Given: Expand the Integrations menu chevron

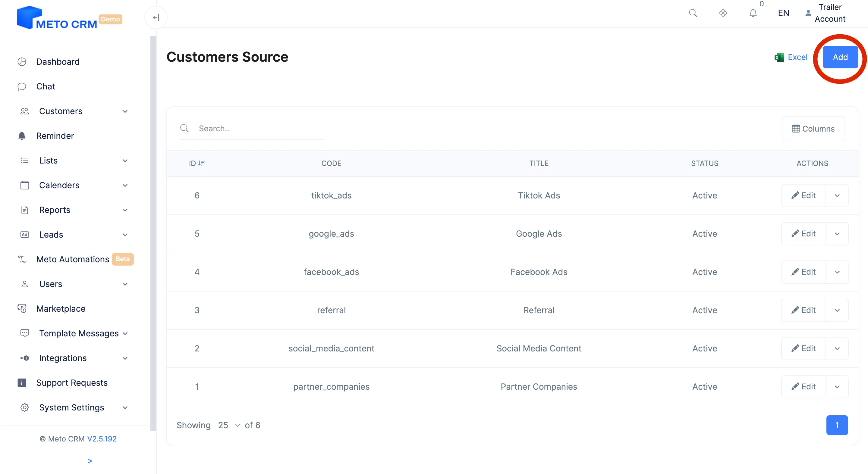Looking at the screenshot, I should pos(125,358).
